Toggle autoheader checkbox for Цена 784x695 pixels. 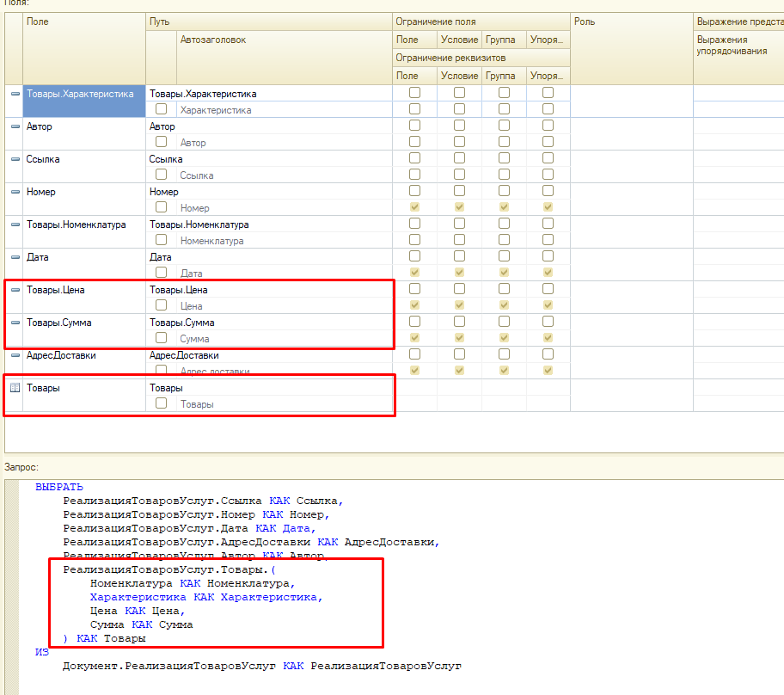161,305
